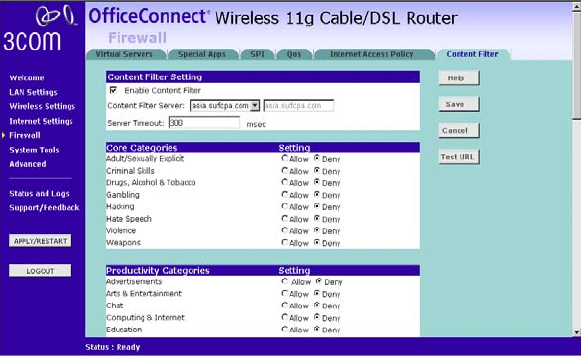Select Deny for Criminal Skills
Viewport: 588px width, 363px height.
pyautogui.click(x=317, y=171)
